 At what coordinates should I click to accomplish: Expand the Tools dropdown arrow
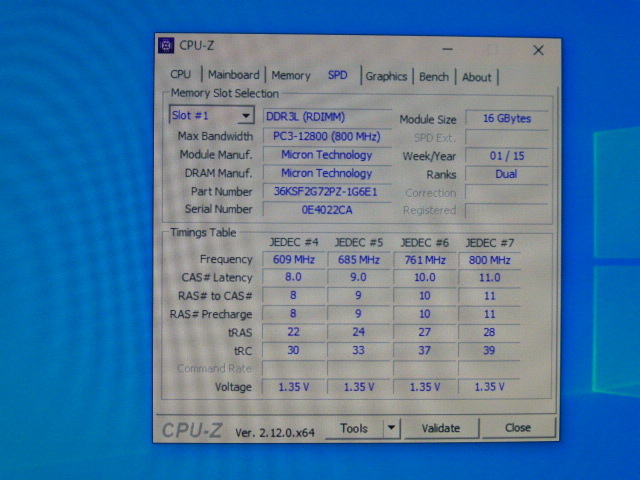[x=391, y=428]
